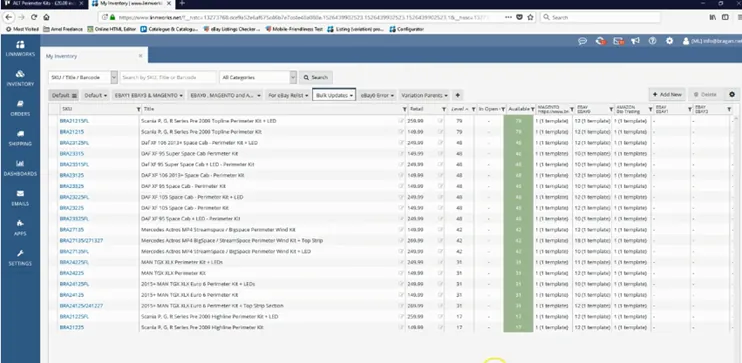This screenshot has height=363, width=742.
Task: Select the green Available cell for BRA21215FL
Action: pyautogui.click(x=519, y=121)
